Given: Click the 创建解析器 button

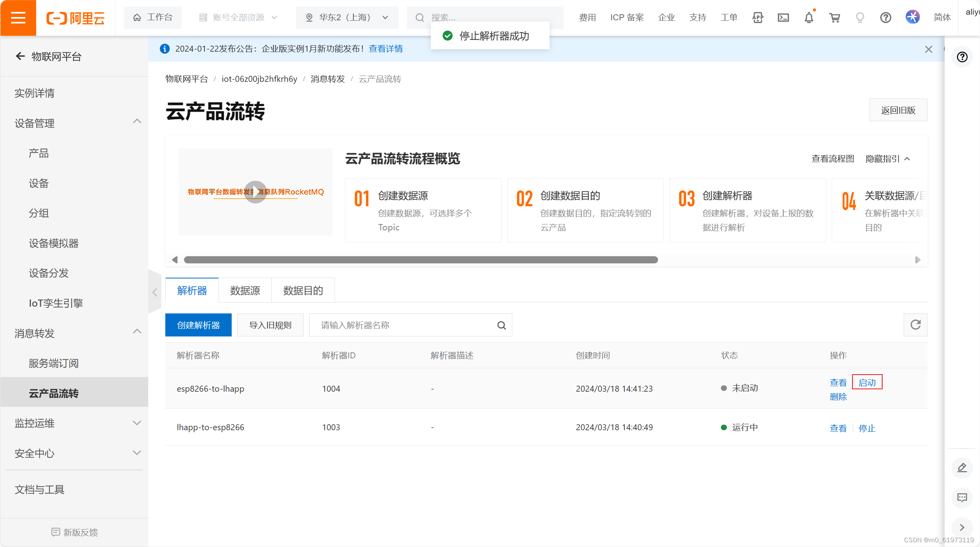Looking at the screenshot, I should coord(198,325).
